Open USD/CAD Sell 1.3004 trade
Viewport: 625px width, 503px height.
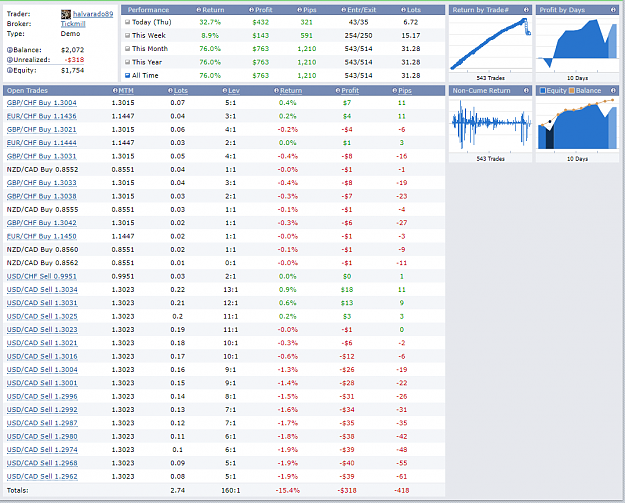click(42, 370)
